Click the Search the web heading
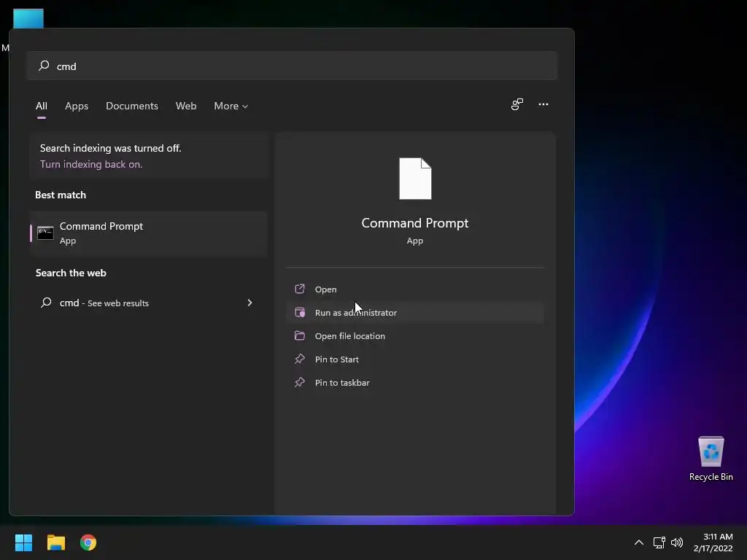The height and width of the screenshot is (560, 747). pos(71,273)
